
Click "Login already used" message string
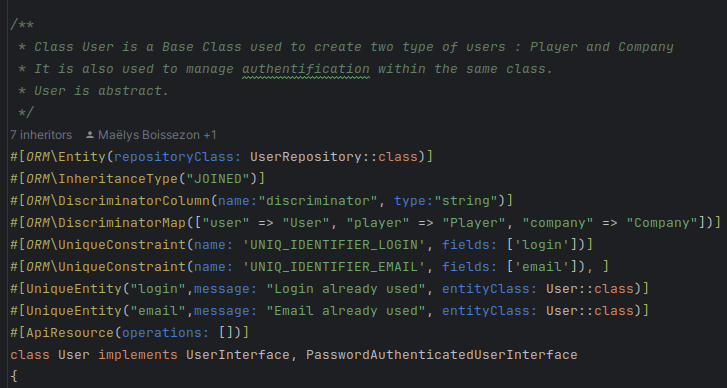tap(346, 289)
